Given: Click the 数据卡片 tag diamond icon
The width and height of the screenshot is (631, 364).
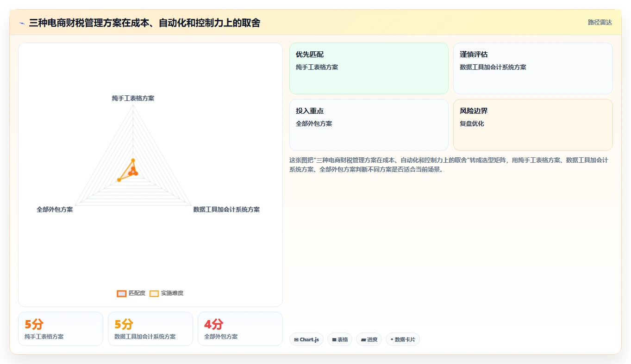Looking at the screenshot, I should [392, 339].
